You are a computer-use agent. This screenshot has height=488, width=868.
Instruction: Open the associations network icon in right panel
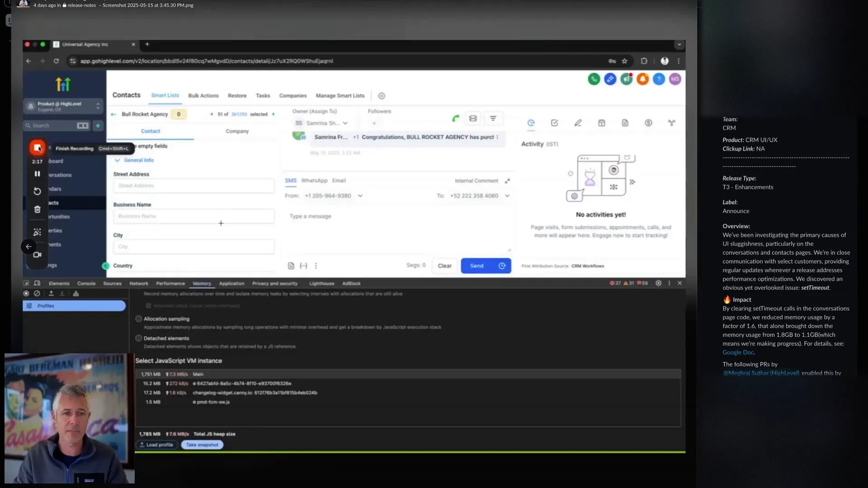tap(672, 123)
